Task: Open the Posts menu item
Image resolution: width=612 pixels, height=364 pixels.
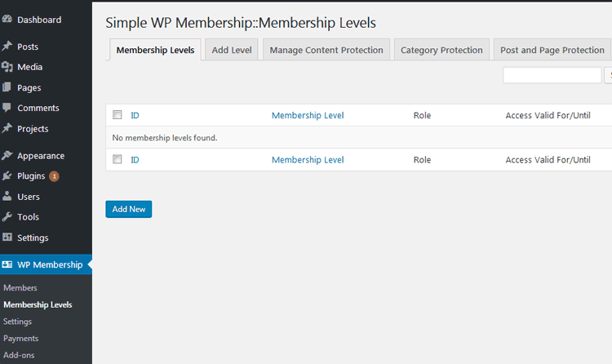Action: (28, 47)
